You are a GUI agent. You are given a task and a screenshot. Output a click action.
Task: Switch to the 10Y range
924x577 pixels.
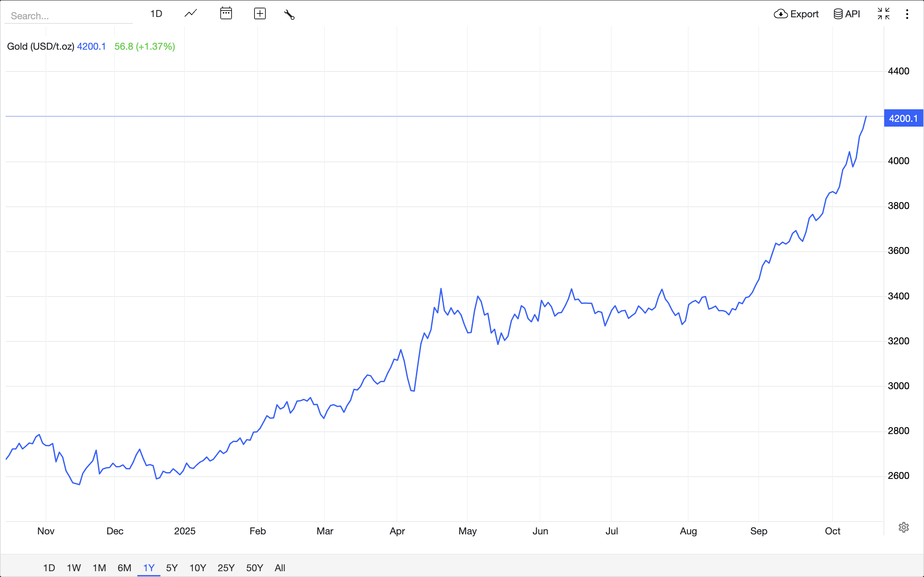coord(198,567)
